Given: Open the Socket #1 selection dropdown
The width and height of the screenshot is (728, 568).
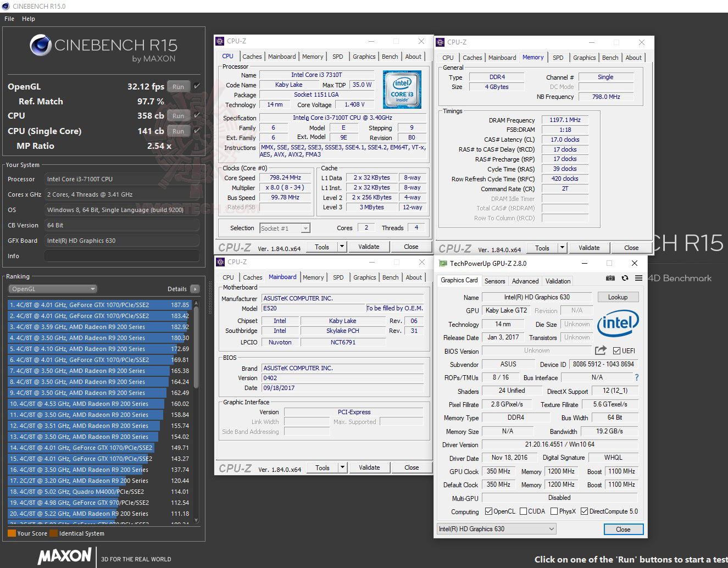Looking at the screenshot, I should (x=285, y=228).
